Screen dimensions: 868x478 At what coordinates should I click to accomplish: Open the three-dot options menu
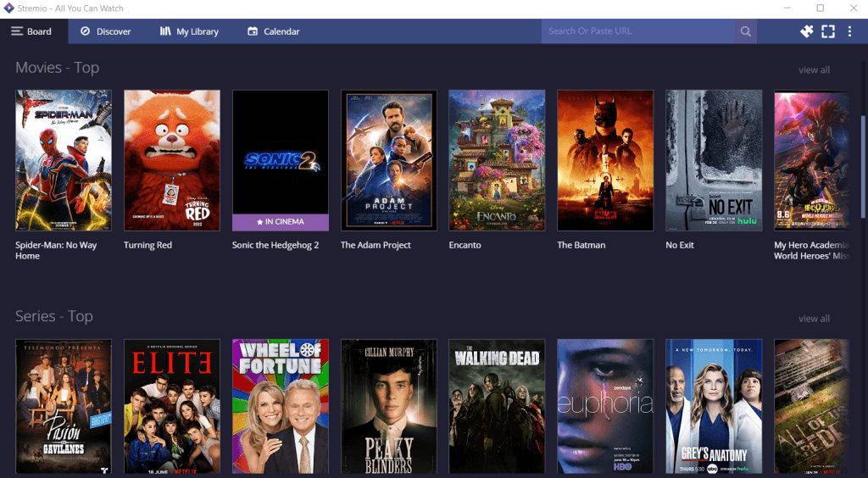click(849, 31)
